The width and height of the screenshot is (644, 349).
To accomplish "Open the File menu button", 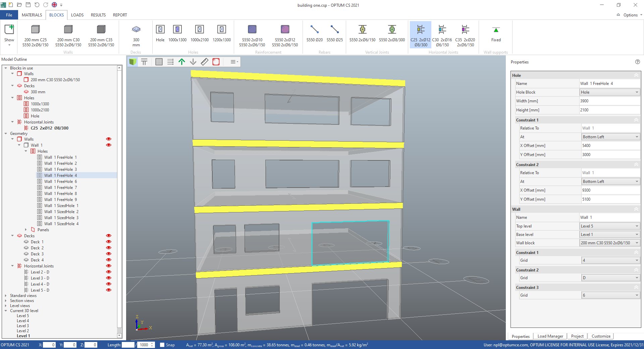I will 9,15.
